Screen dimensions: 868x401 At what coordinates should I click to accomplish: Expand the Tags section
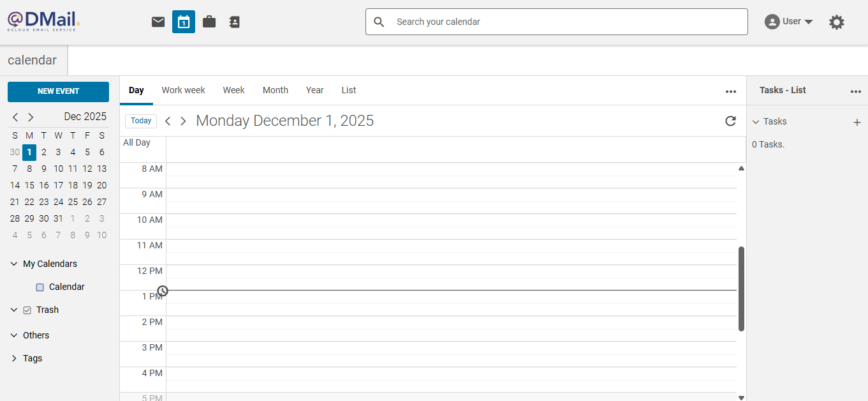click(x=14, y=358)
